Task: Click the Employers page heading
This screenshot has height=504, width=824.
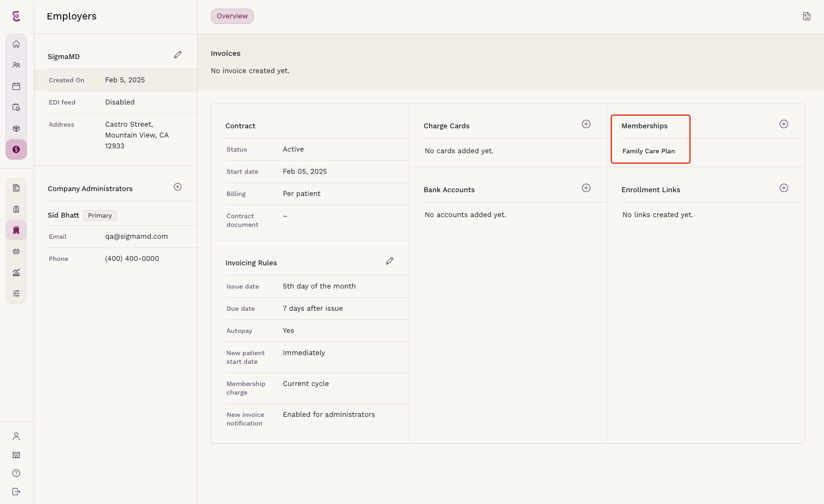Action: 72,16
